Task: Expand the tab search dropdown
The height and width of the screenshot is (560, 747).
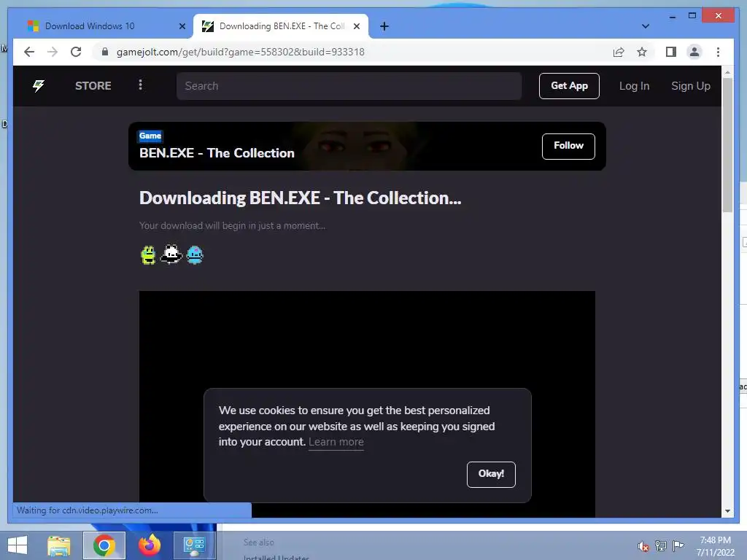Action: pyautogui.click(x=646, y=26)
